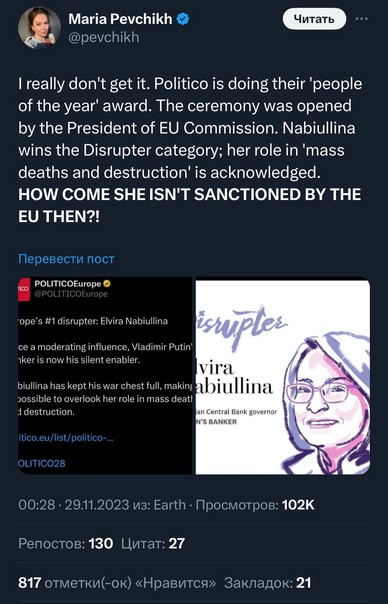
Task: Click the red POLITICO logo avatar
Action: (24, 289)
